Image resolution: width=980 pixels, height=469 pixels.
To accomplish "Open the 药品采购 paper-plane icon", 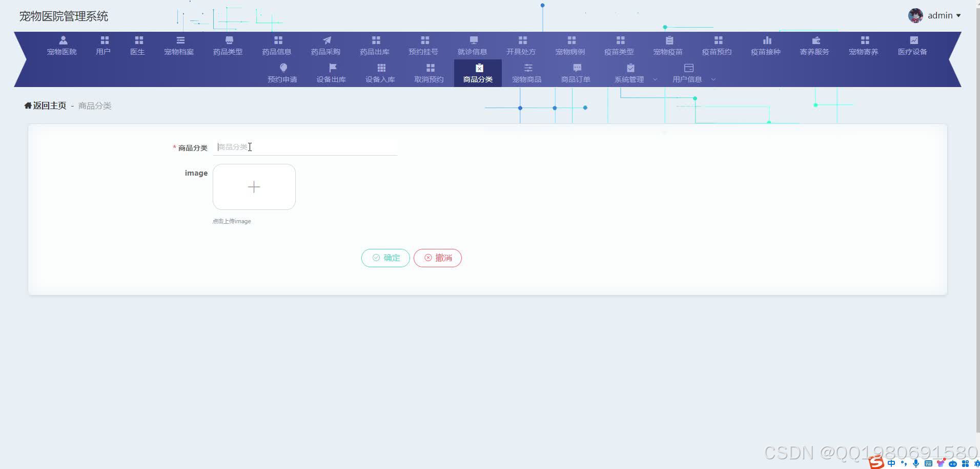I will (x=327, y=40).
